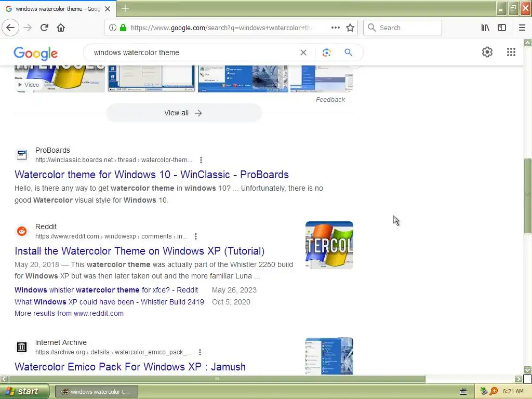Screen dimensions: 532x399
Task: Reload the current page
Action: point(44,28)
